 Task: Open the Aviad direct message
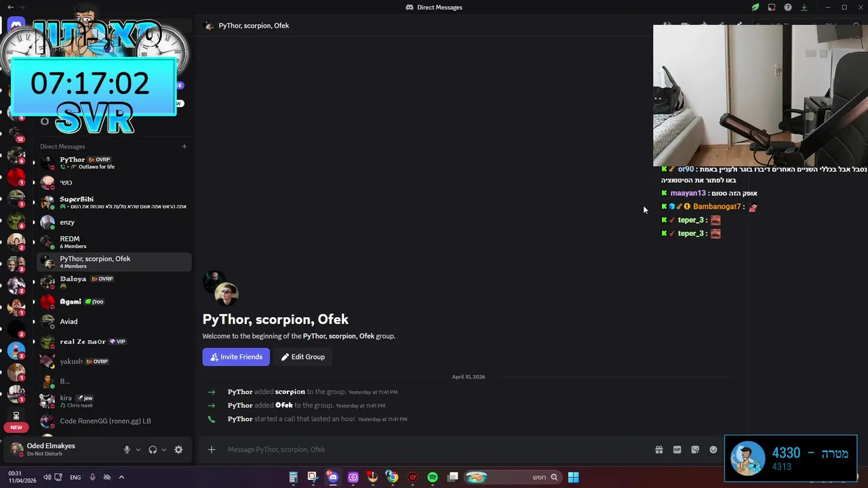click(x=114, y=321)
